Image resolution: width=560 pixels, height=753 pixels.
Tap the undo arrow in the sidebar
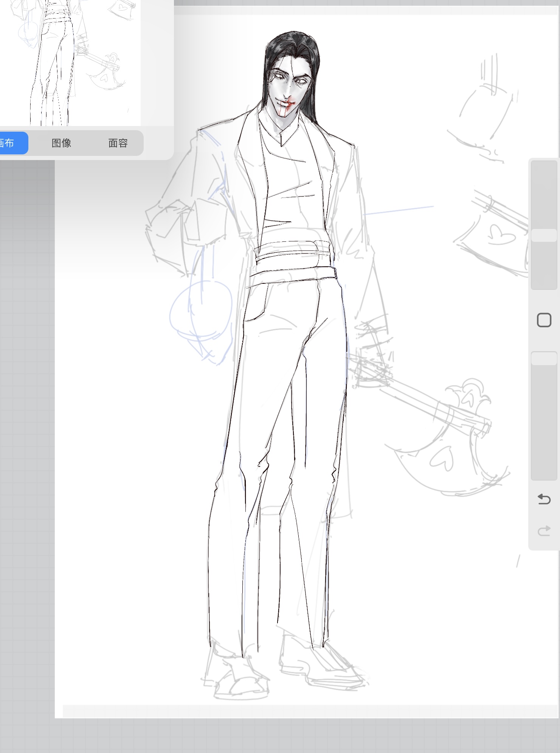click(x=544, y=499)
